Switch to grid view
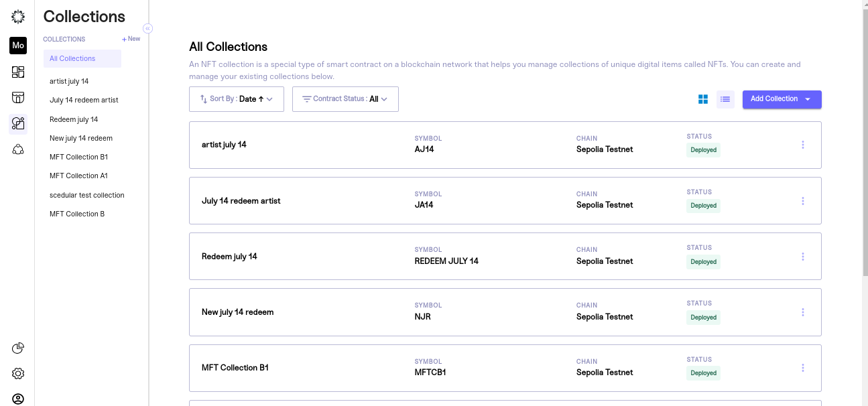This screenshot has width=868, height=406. tap(703, 99)
